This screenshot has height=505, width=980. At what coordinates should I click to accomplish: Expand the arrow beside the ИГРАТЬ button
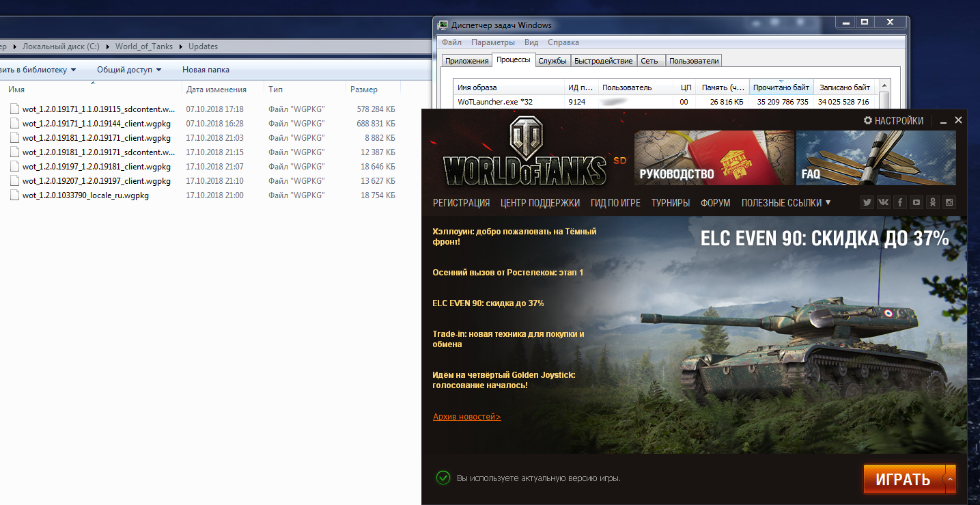950,479
